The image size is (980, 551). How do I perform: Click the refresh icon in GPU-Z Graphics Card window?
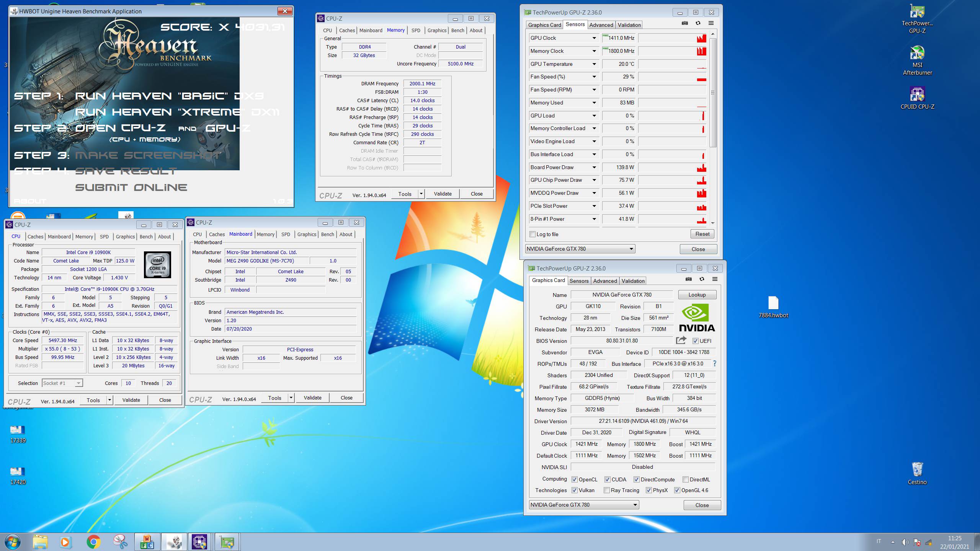pos(702,279)
